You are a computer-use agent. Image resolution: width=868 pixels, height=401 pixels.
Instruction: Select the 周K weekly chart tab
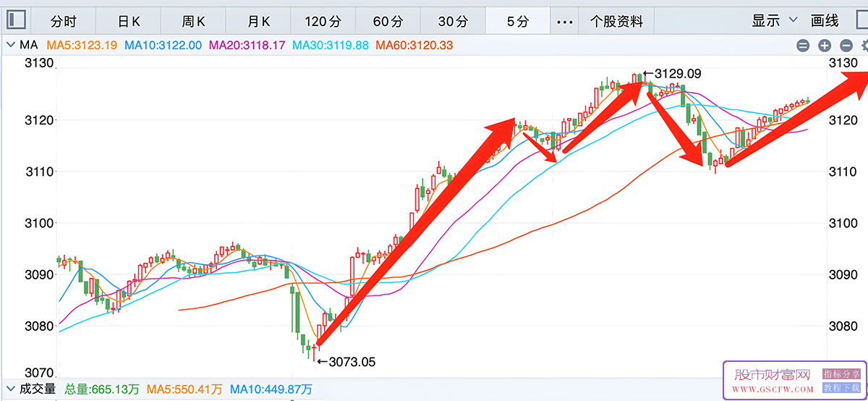pyautogui.click(x=193, y=21)
